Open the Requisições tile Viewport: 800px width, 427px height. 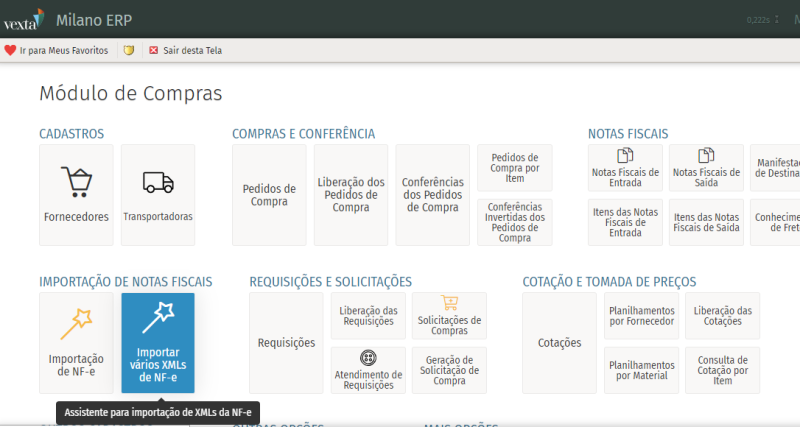[x=286, y=343]
